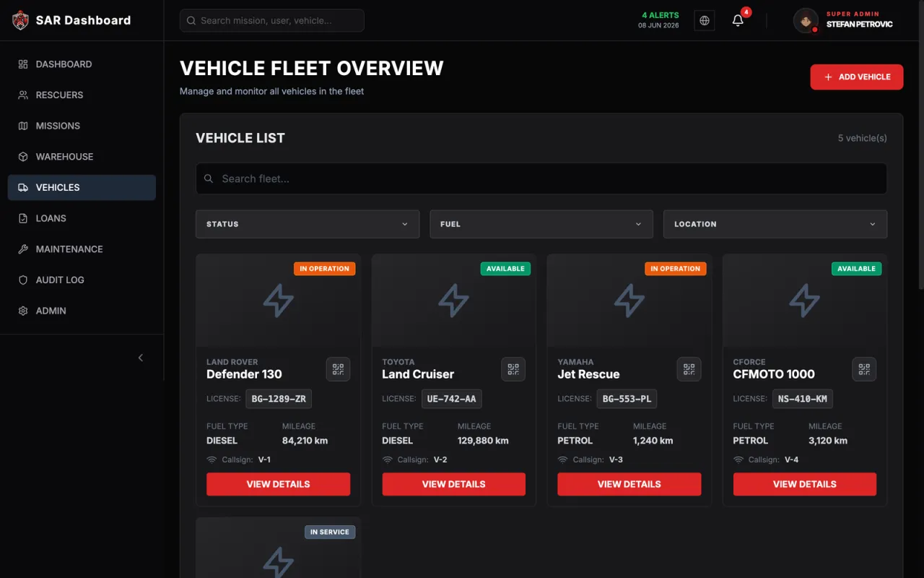
Task: Select Loans in the sidebar
Action: tap(82, 218)
